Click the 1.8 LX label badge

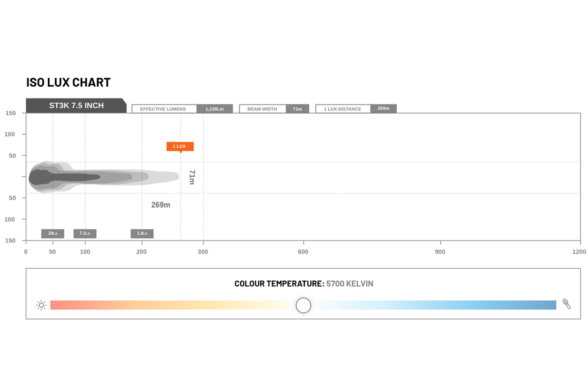(142, 233)
